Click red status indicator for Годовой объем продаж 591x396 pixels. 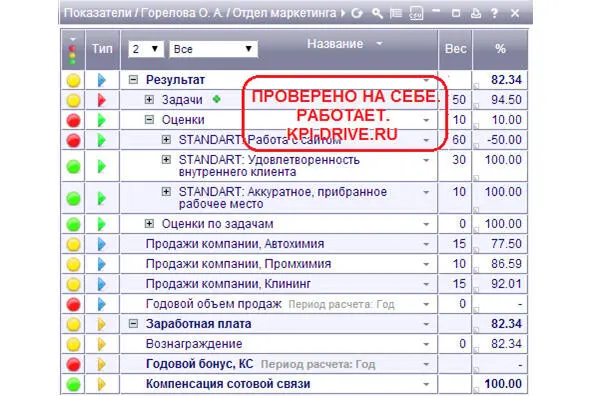pyautogui.click(x=73, y=304)
